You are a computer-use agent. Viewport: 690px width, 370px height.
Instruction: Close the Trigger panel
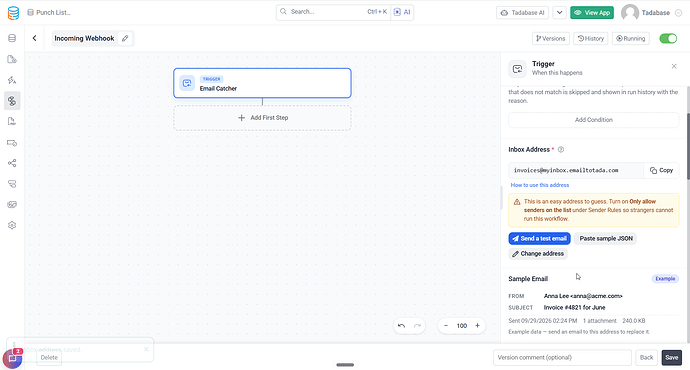[x=674, y=66]
